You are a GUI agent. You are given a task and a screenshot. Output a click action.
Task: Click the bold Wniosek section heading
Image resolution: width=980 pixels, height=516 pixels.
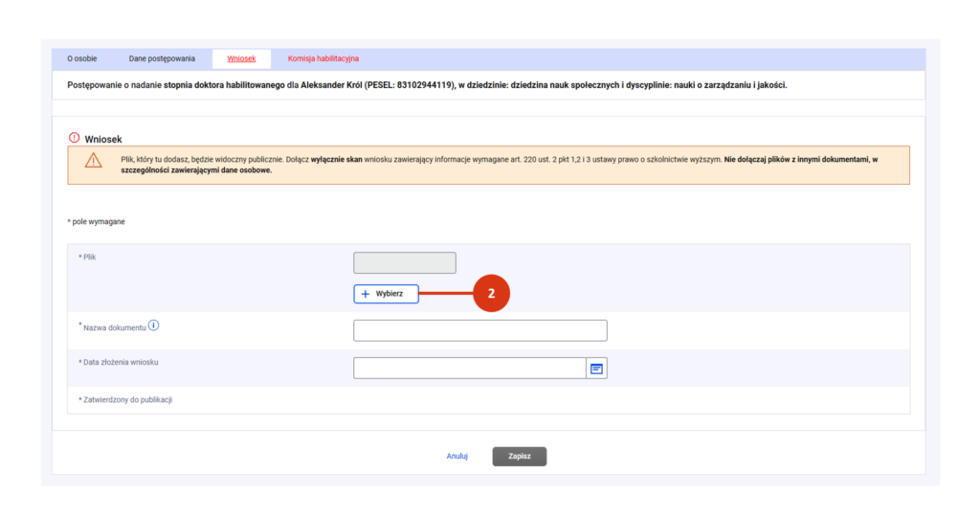coord(103,139)
